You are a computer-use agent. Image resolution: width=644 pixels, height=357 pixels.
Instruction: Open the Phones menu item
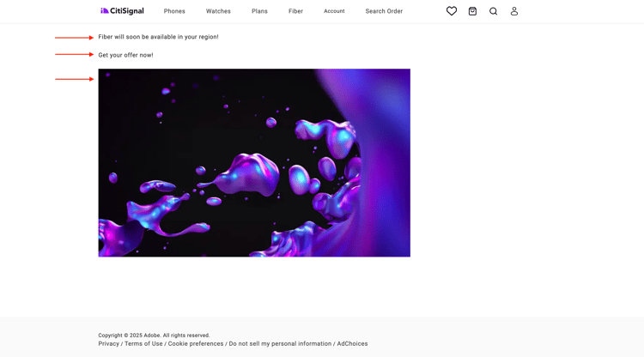pos(174,11)
